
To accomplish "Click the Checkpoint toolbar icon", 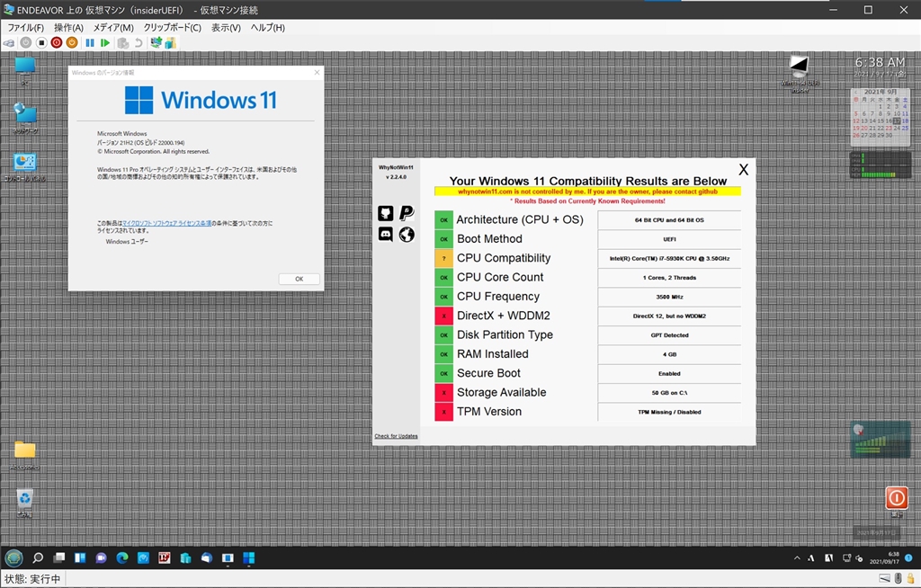I will click(x=122, y=43).
